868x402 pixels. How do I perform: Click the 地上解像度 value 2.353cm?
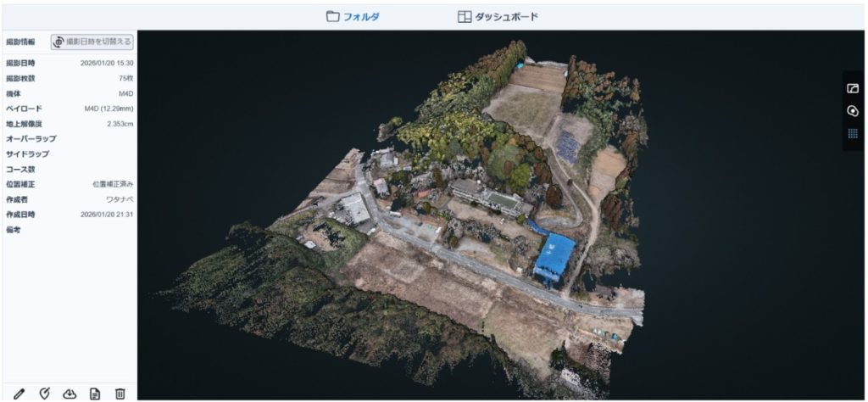tap(120, 124)
